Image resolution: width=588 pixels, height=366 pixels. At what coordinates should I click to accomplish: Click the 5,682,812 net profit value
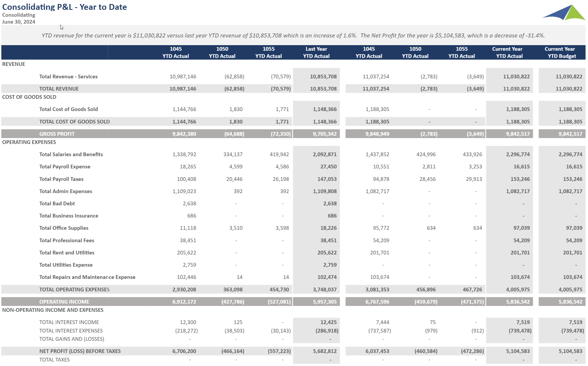pos(324,351)
